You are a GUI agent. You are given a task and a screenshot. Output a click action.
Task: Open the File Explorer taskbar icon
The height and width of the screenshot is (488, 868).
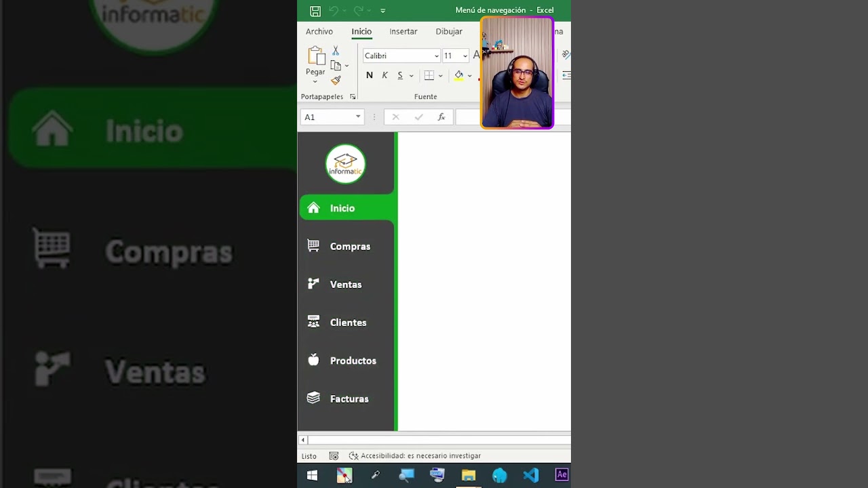(x=469, y=476)
